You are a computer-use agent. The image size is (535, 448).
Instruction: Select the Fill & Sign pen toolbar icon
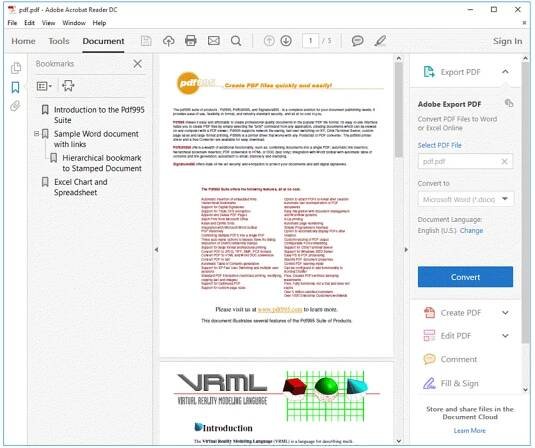[x=380, y=41]
